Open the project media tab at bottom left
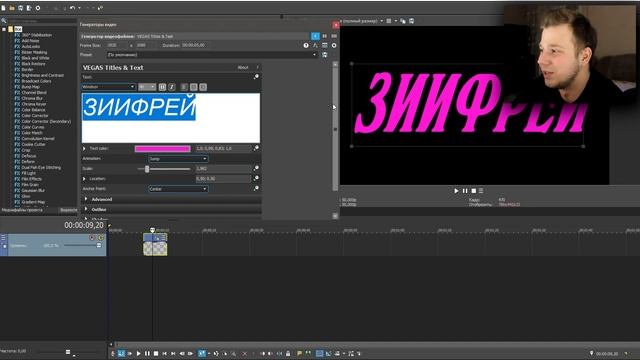Screen dimensions: 640x360 [22, 210]
